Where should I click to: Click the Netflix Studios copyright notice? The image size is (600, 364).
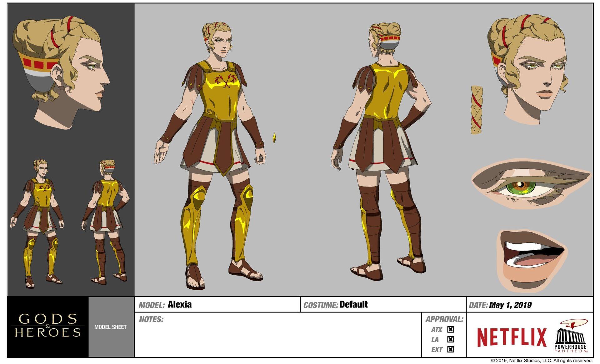pos(542,361)
